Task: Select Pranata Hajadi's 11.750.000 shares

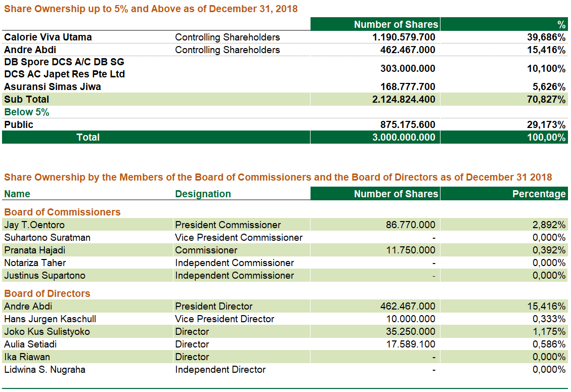Action: coord(410,250)
